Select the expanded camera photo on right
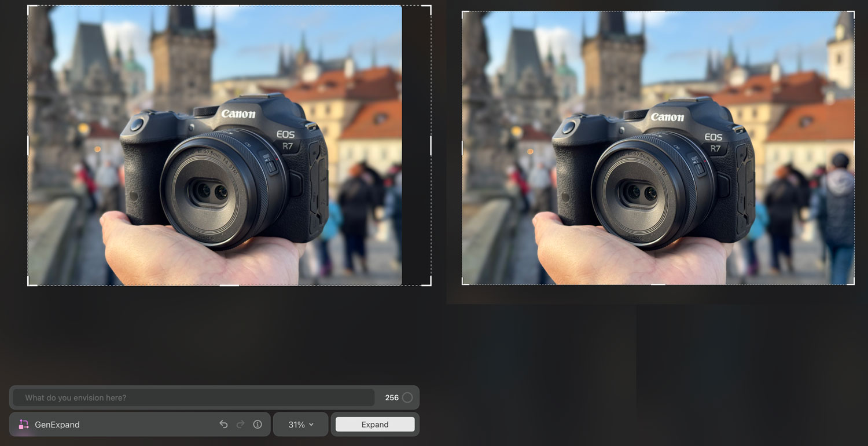Viewport: 868px width, 446px height. coord(658,148)
